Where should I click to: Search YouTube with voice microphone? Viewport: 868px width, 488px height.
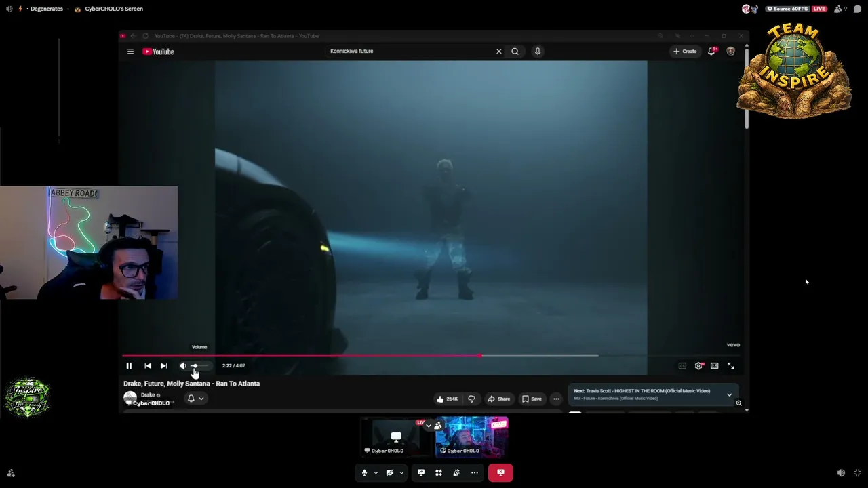538,52
